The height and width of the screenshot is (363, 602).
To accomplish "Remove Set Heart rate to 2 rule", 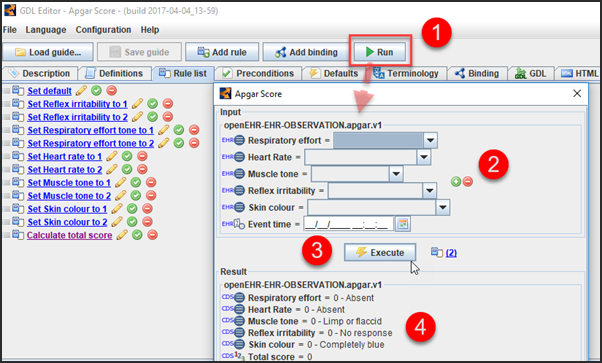I will tap(142, 169).
